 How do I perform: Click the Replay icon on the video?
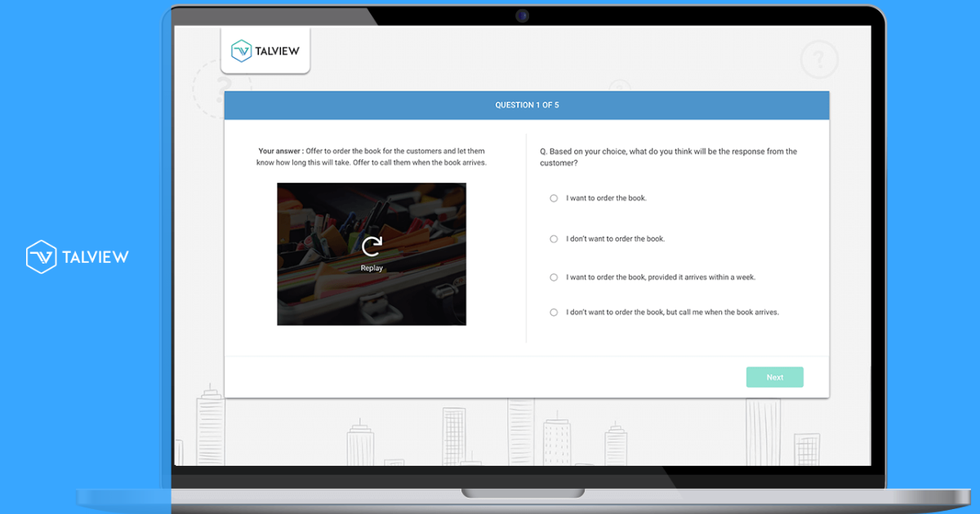tap(372, 246)
